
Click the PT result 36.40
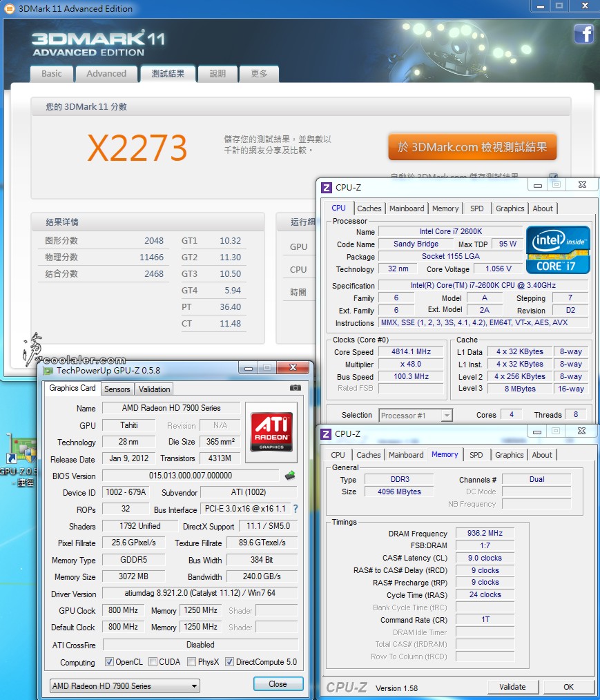point(231,307)
